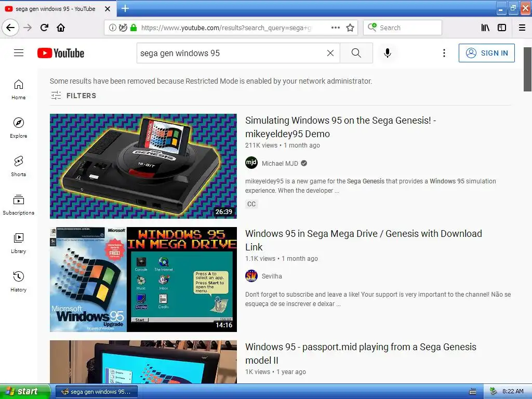This screenshot has height=399, width=532.
Task: Click the YouTube logo
Action: tap(61, 54)
